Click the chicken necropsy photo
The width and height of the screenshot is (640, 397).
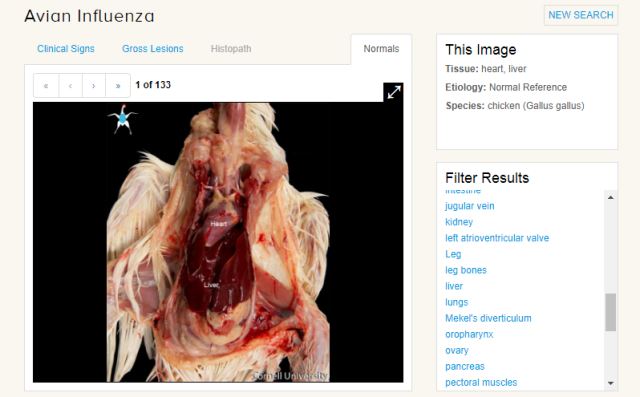tap(218, 242)
